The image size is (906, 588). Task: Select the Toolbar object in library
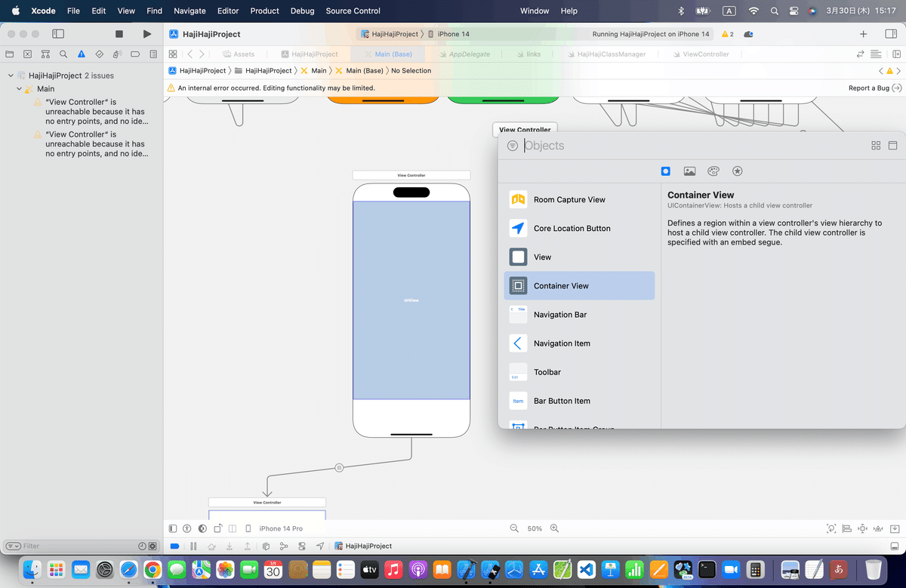tap(579, 372)
